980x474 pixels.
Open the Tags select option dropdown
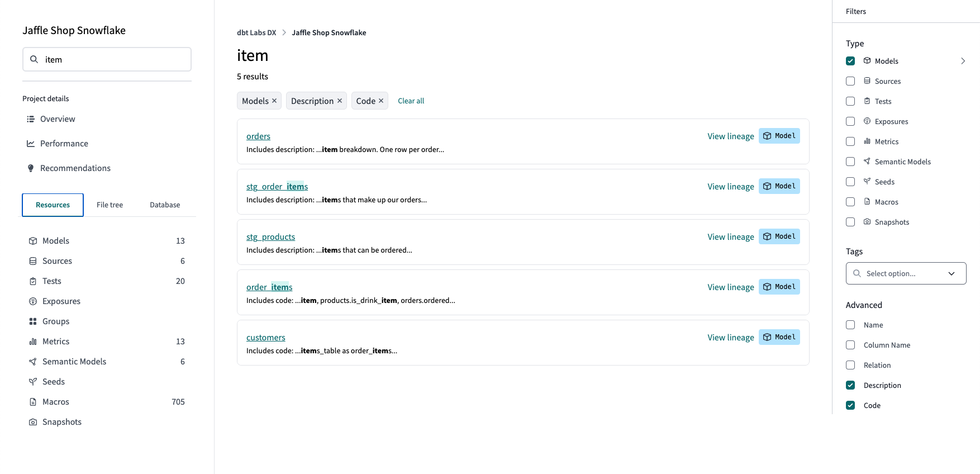click(x=906, y=273)
